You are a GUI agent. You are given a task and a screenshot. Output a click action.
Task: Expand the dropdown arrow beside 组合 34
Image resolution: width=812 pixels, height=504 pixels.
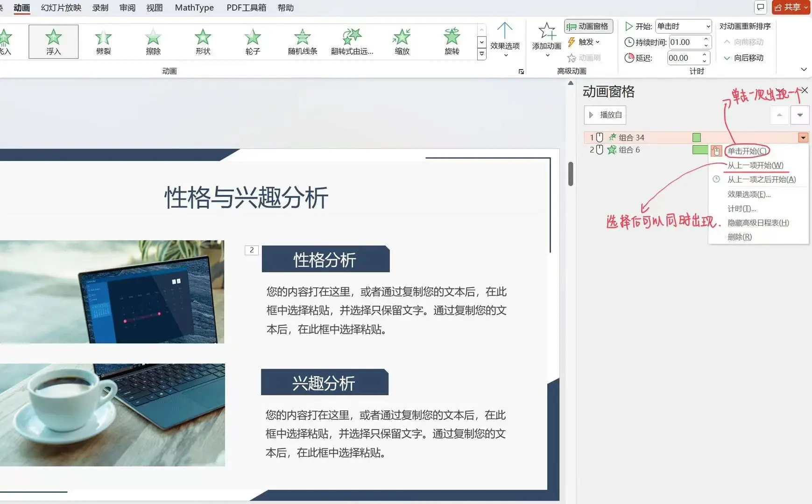coord(803,137)
